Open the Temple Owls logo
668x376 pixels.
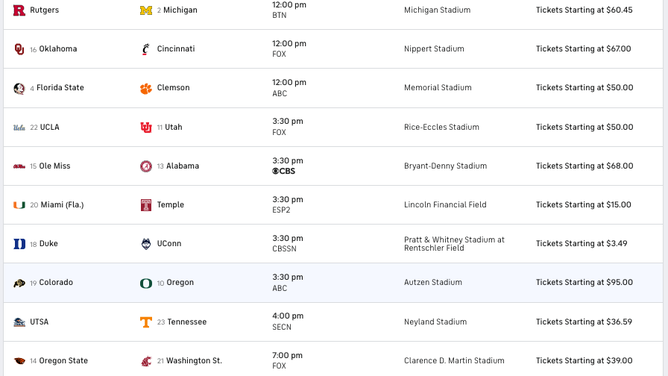(146, 205)
